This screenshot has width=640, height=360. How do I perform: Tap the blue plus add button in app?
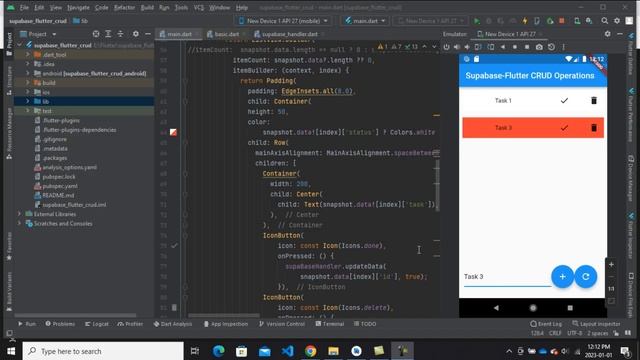coord(562,276)
